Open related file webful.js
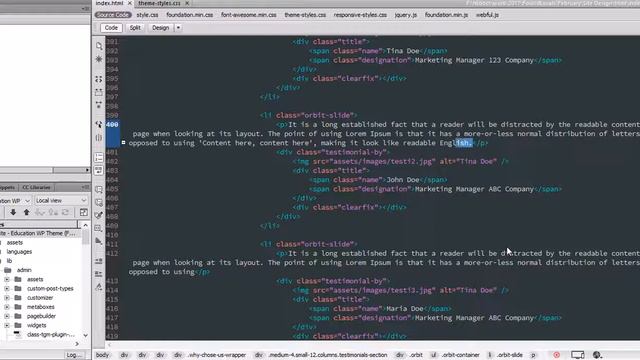640x360 pixels. coord(487,15)
